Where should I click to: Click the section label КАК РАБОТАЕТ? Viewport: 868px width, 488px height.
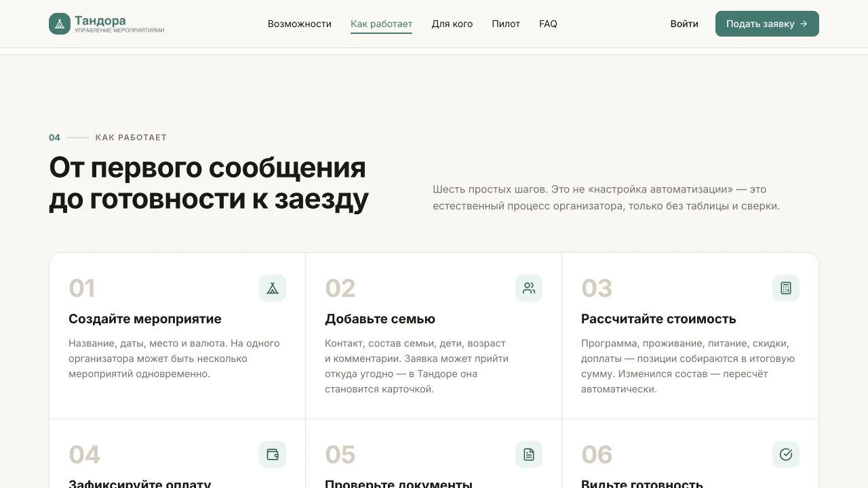coord(131,138)
